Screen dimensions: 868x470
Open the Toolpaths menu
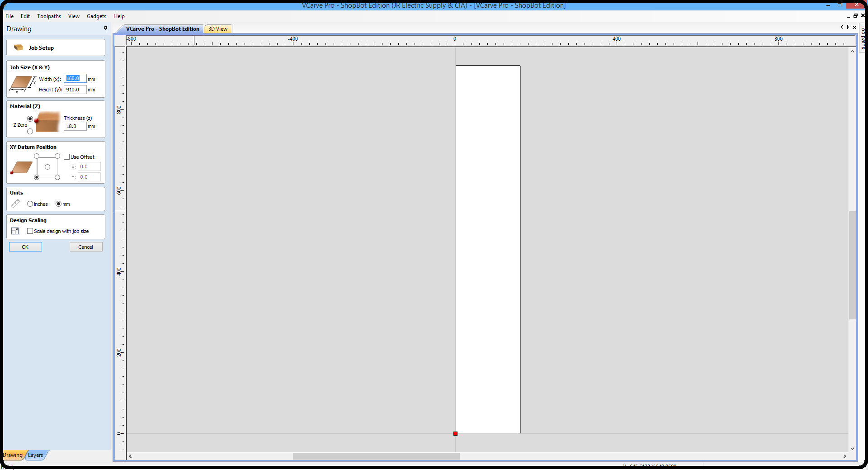pyautogui.click(x=49, y=16)
